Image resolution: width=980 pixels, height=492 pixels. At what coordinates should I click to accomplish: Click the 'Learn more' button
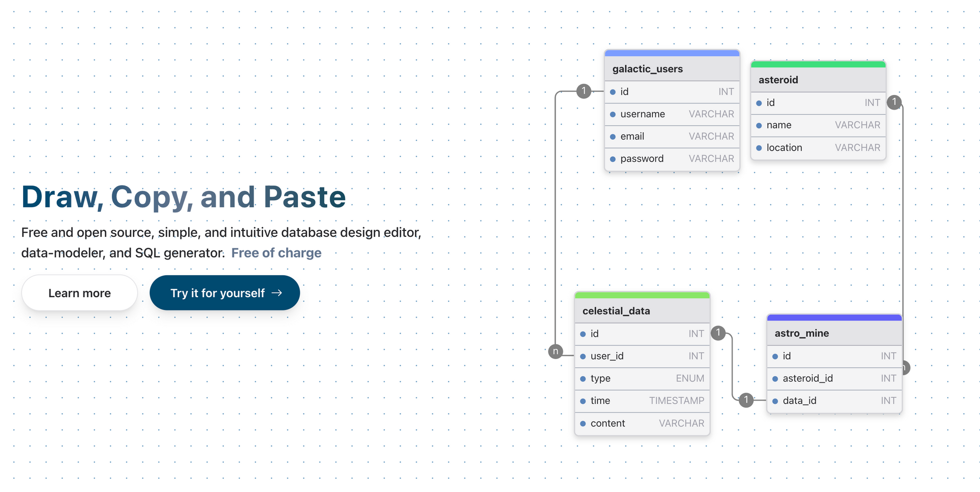(79, 293)
